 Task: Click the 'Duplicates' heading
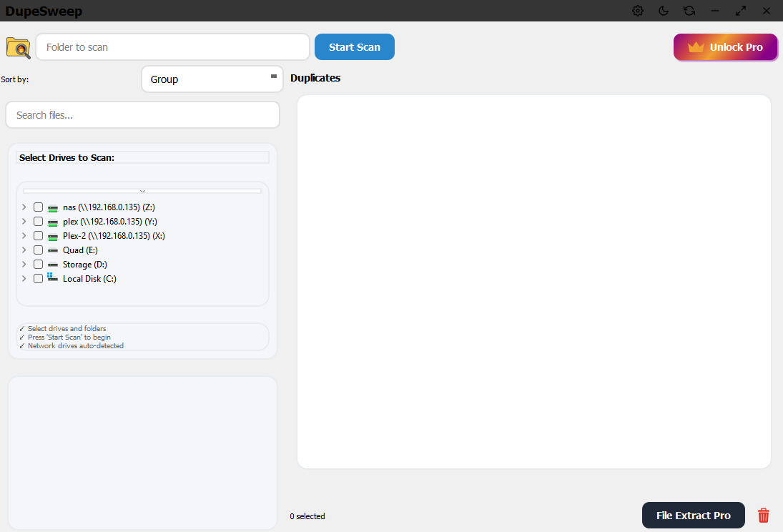pos(315,78)
